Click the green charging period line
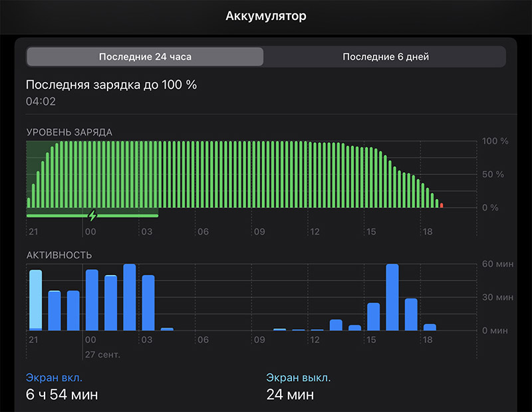 [x=92, y=216]
